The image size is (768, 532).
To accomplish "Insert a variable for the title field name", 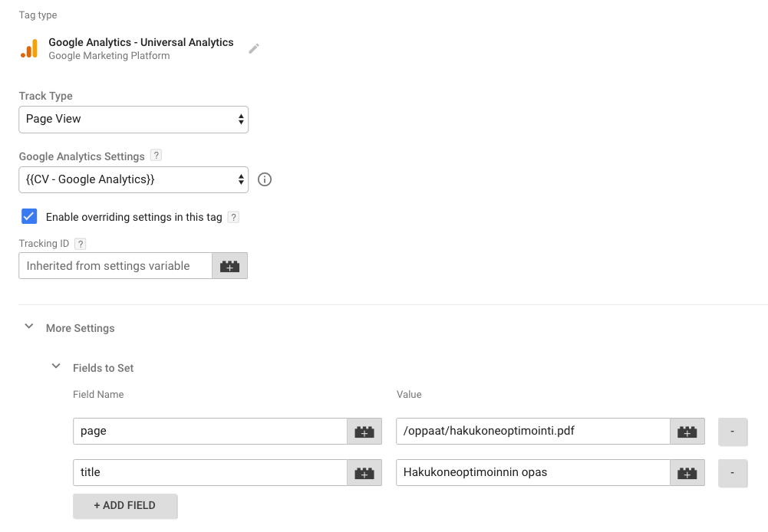I will click(364, 472).
